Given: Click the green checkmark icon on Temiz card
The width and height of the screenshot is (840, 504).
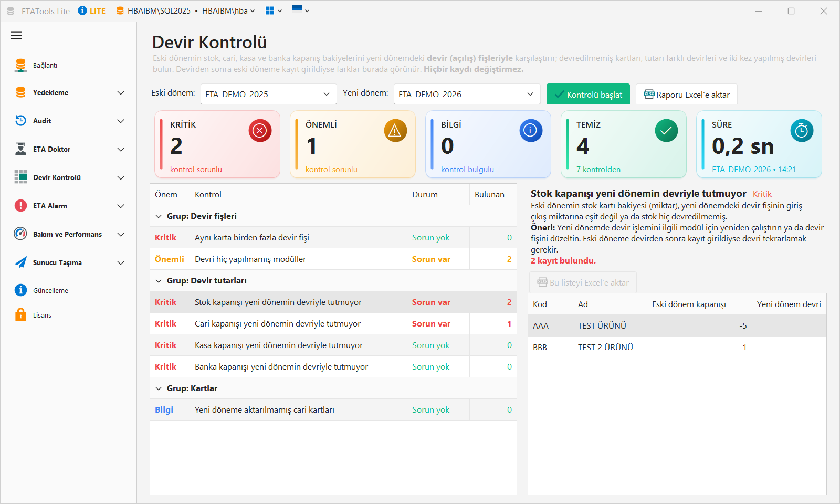Looking at the screenshot, I should tap(666, 131).
